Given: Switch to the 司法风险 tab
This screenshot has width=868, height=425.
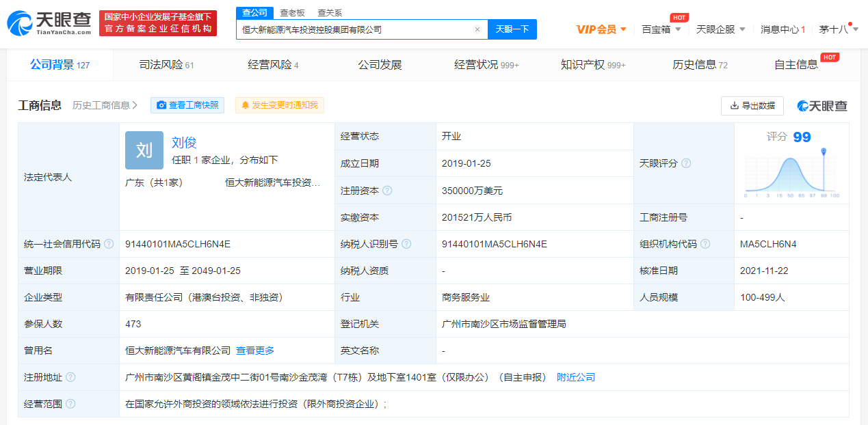Looking at the screenshot, I should 167,65.
